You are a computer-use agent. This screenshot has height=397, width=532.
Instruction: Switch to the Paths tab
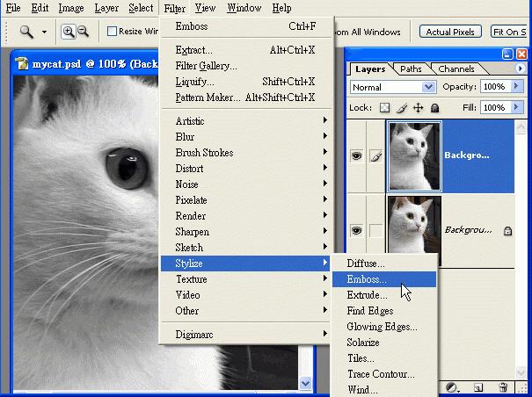(411, 69)
